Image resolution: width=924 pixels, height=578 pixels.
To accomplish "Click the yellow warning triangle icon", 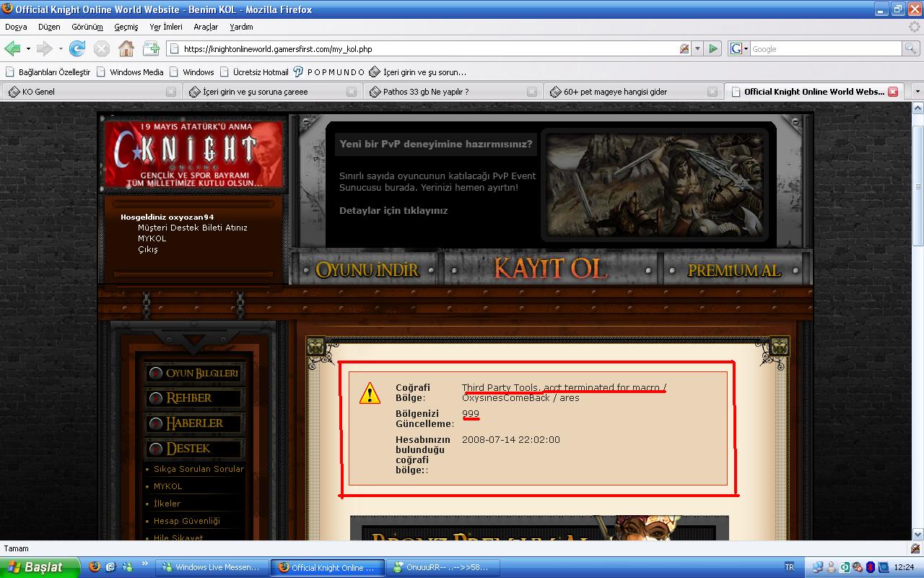I will pyautogui.click(x=370, y=393).
